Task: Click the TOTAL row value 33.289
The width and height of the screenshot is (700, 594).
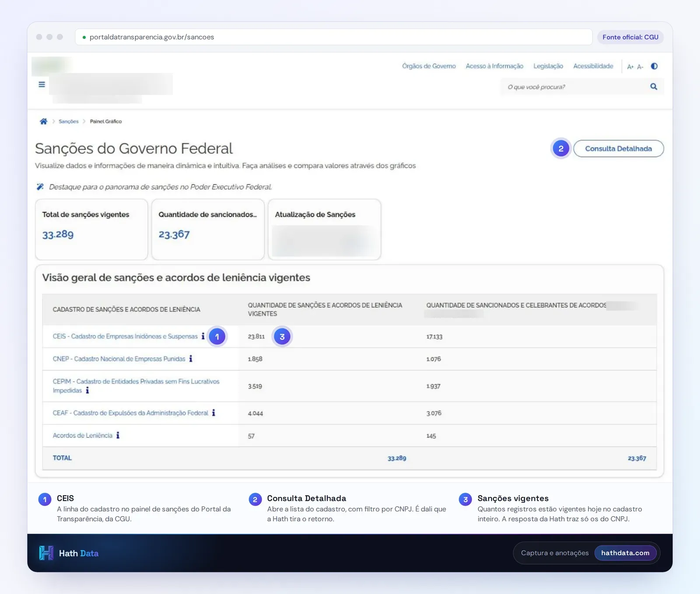Action: [397, 458]
